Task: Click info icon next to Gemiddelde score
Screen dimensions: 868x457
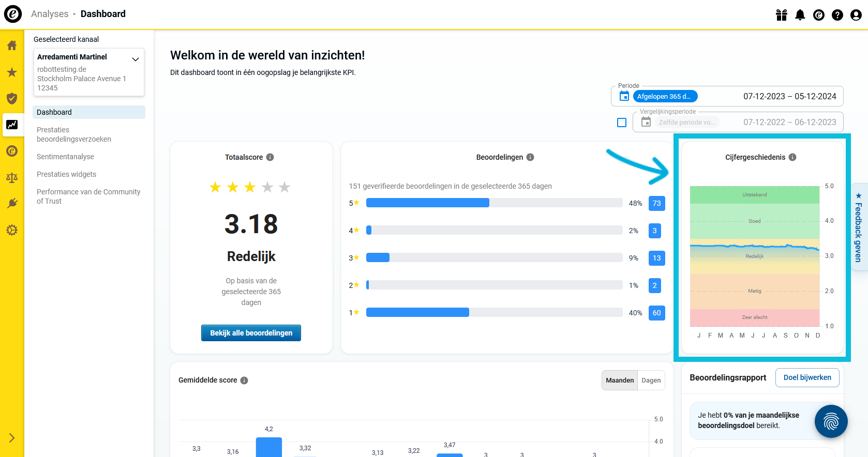Action: [244, 380]
